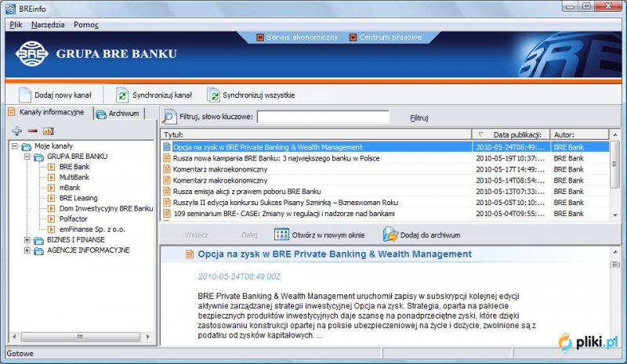This screenshot has height=364, width=627.
Task: Select 'Opcja na zysk w BRE Private Banking' row
Action: 386,147
